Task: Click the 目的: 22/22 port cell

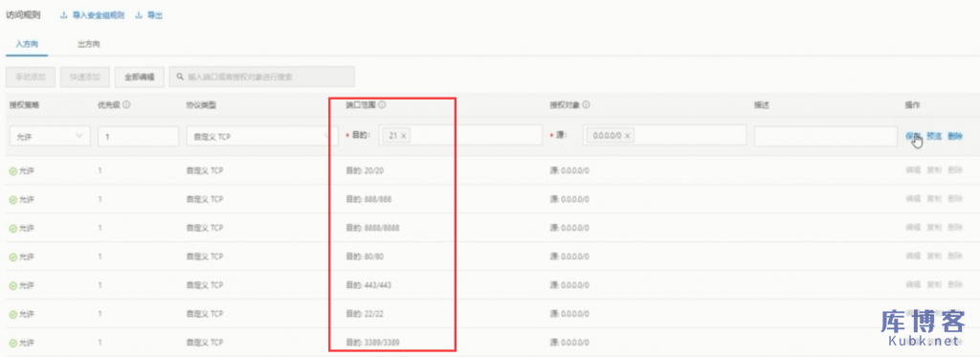Action: [366, 314]
